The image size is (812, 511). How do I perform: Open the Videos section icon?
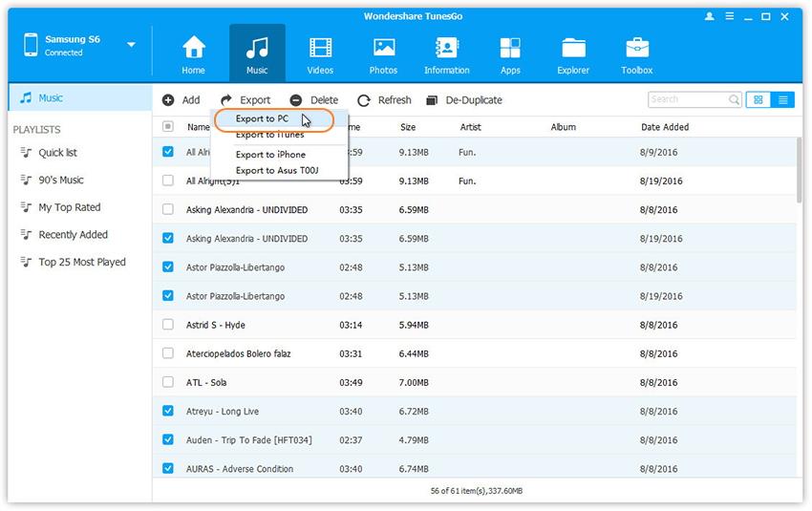[x=321, y=48]
